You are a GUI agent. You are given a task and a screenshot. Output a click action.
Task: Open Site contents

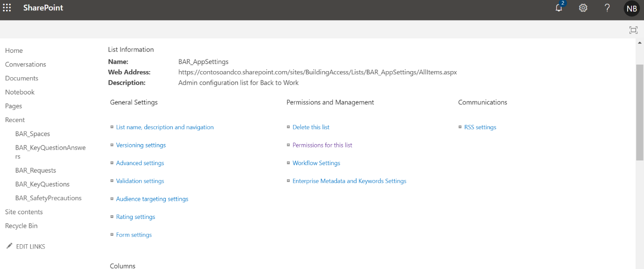[24, 212]
